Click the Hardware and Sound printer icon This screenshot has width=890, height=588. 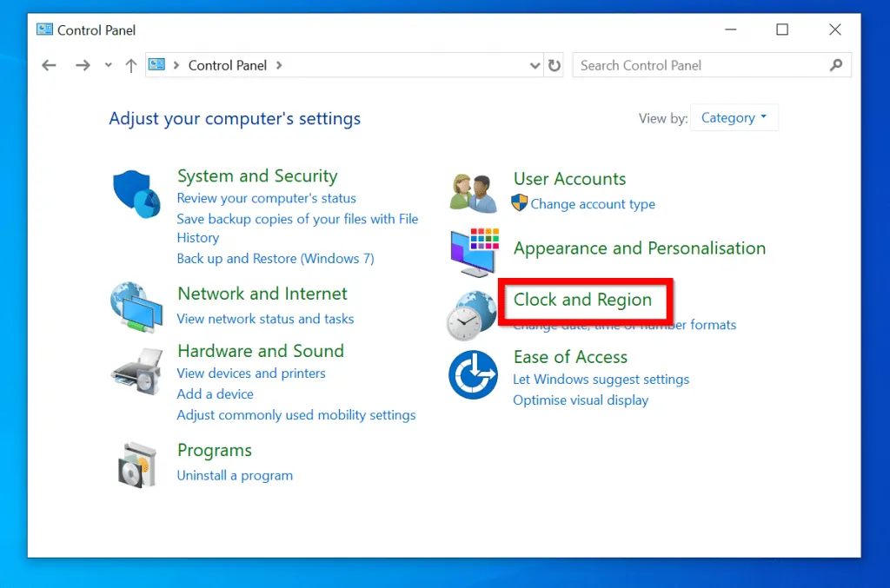[136, 372]
